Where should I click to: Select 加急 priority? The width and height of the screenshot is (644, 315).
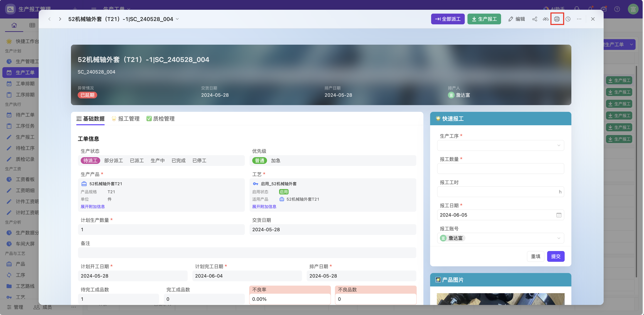click(275, 161)
